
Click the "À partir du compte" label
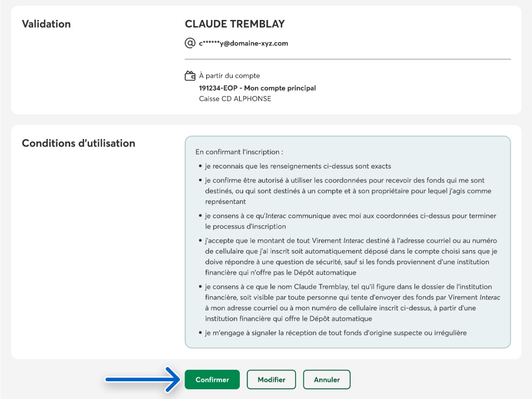(229, 76)
